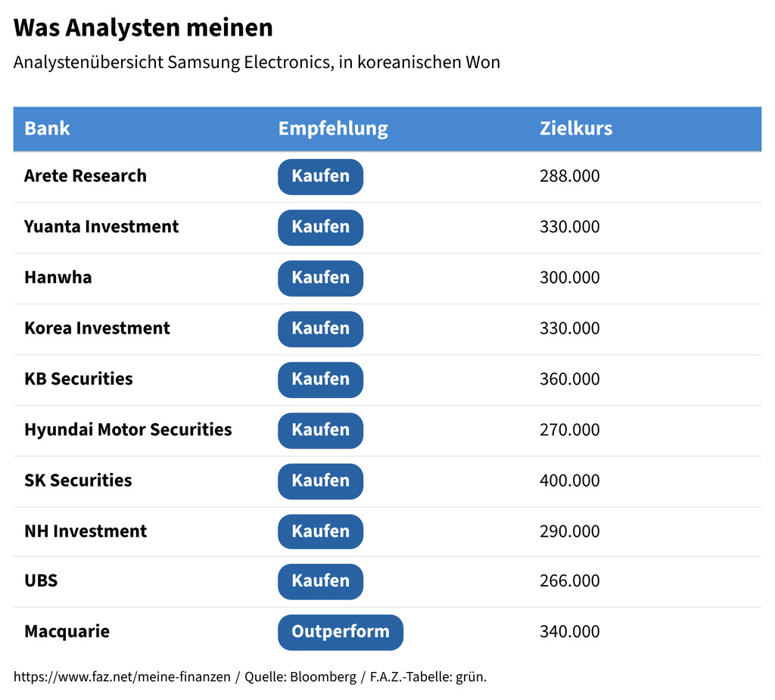This screenshot has width=775, height=700.
Task: Click the Macquarie bank name
Action: click(67, 632)
